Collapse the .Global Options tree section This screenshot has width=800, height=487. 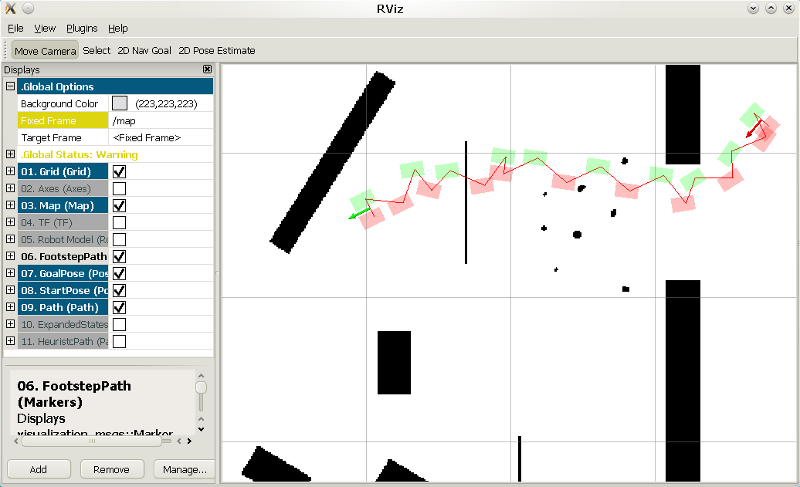pos(10,87)
